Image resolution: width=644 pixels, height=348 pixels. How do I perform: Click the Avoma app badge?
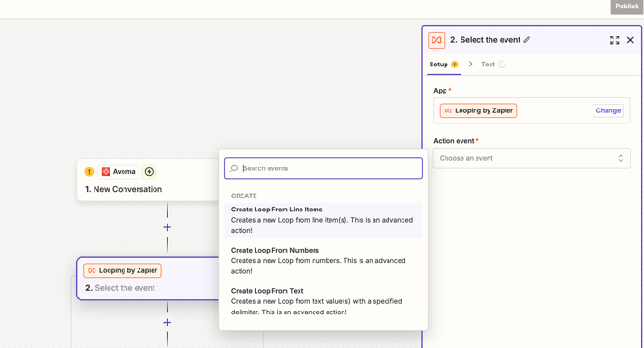[x=118, y=171]
